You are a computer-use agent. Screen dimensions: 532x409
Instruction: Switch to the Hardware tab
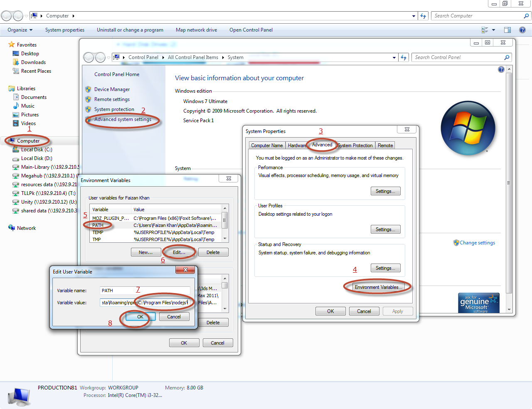click(x=297, y=145)
